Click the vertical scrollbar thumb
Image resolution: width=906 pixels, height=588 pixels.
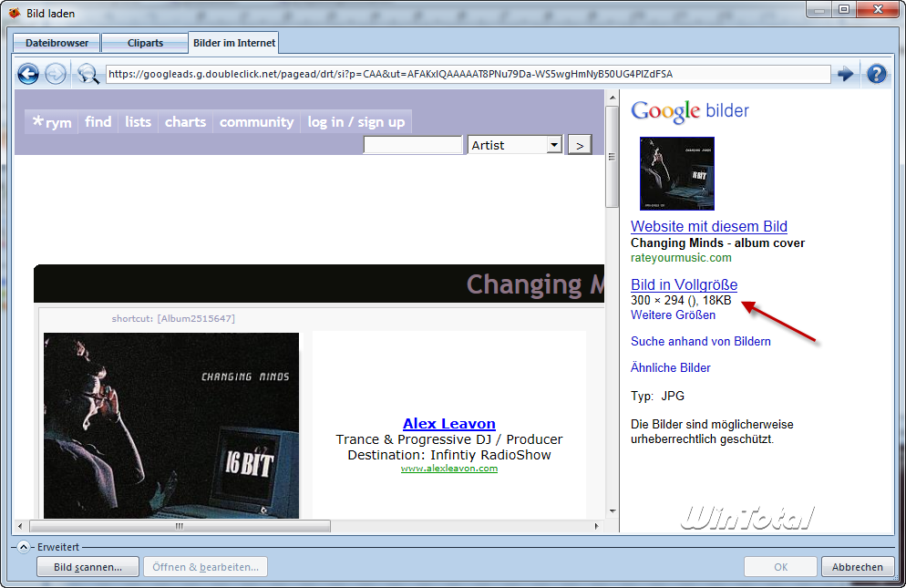[x=612, y=157]
